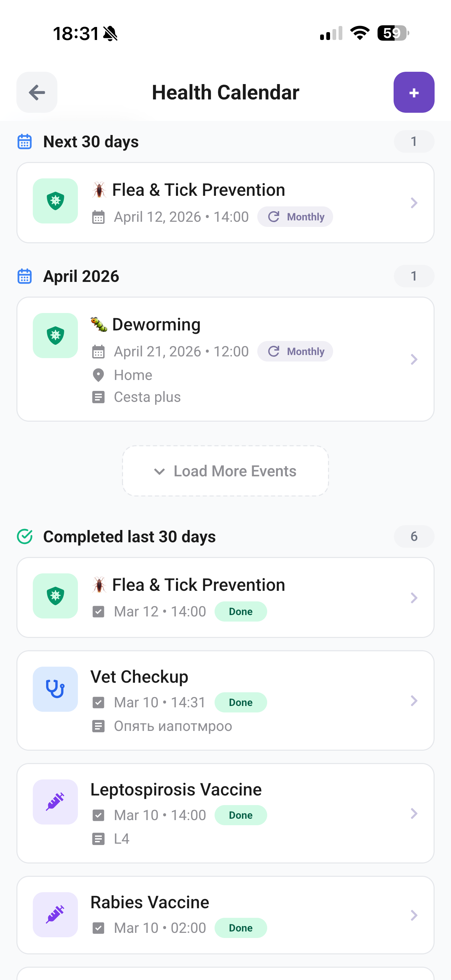Image resolution: width=451 pixels, height=980 pixels.
Task: Select the stethoscope icon on Vet Checkup
Action: point(55,689)
